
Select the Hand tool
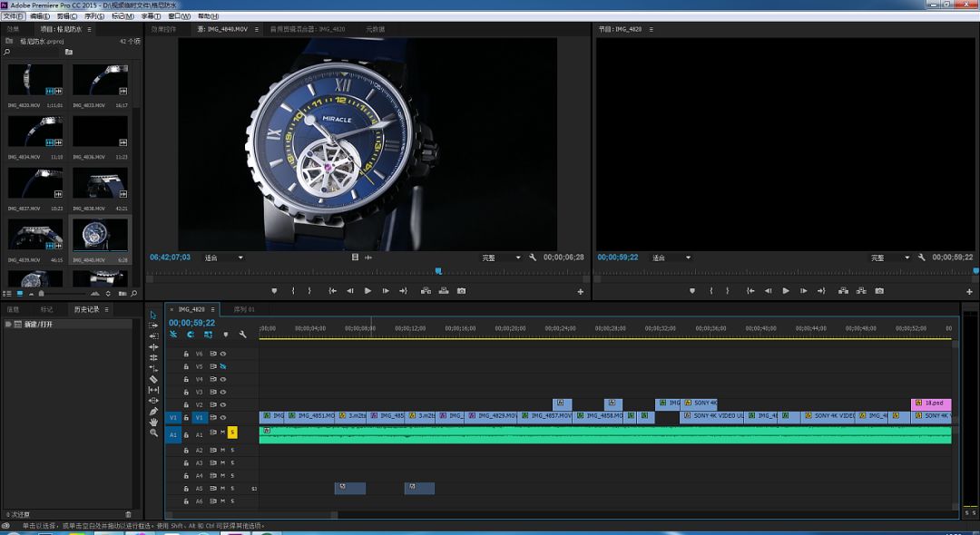(x=153, y=423)
